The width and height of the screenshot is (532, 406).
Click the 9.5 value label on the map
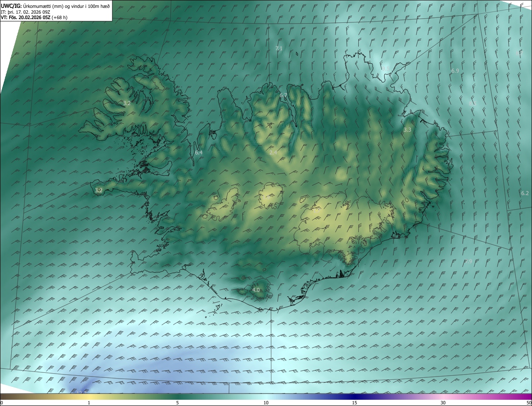coord(386,69)
